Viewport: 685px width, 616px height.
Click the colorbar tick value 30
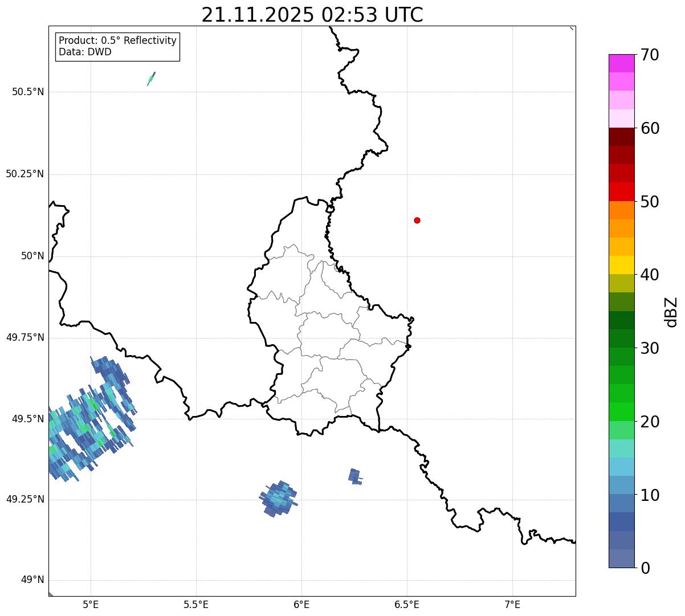point(650,348)
